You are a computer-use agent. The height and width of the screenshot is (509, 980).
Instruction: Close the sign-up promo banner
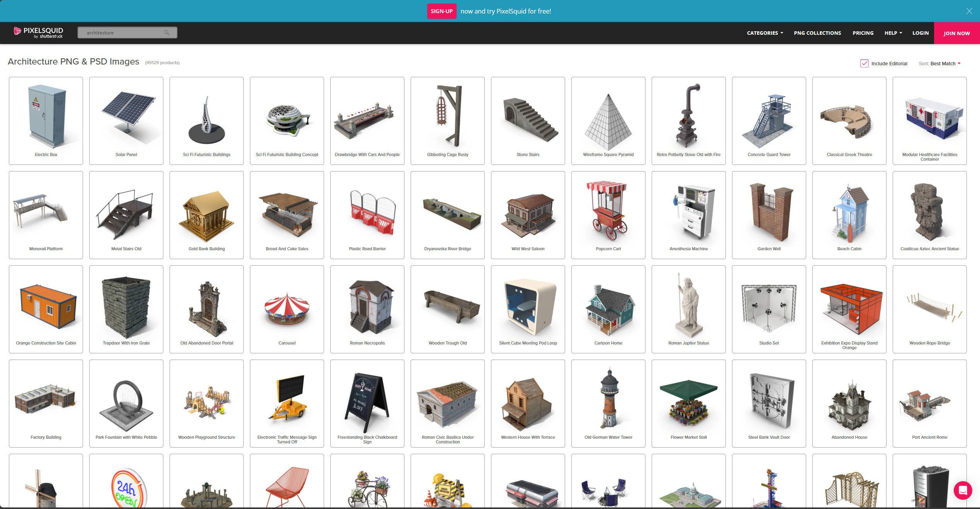(x=969, y=11)
